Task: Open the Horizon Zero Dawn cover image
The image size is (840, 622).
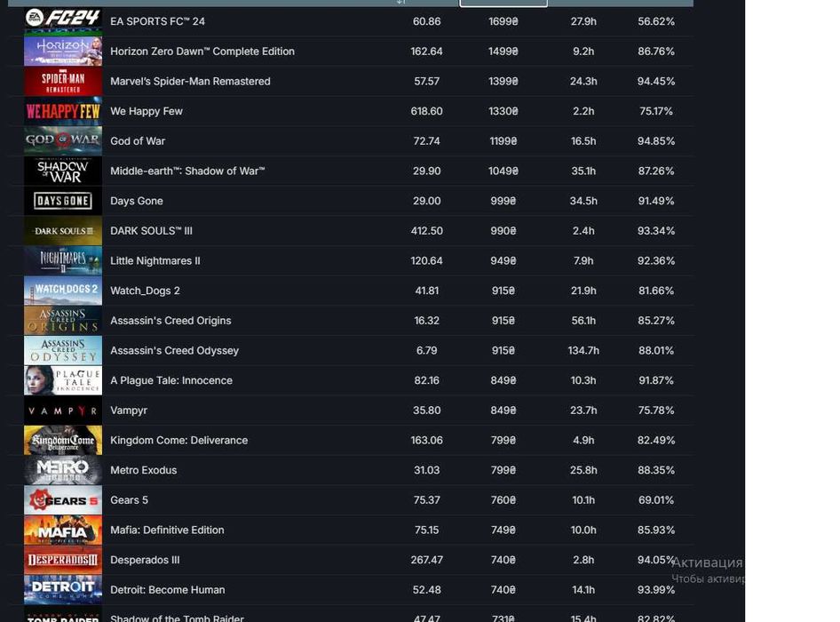Action: click(63, 51)
